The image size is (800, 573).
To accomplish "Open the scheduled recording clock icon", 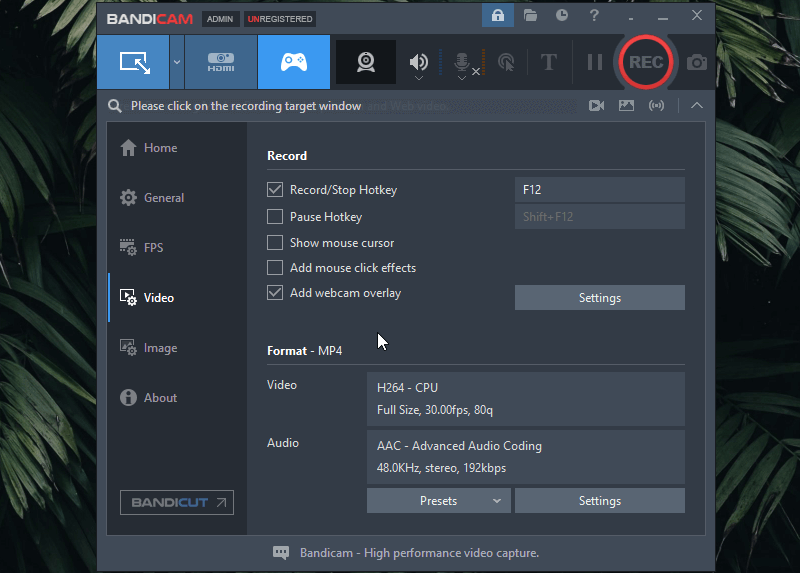I will (x=562, y=16).
